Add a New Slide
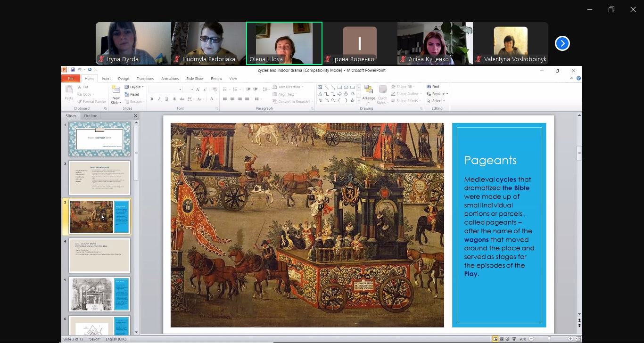644x343 pixels. pos(116,95)
